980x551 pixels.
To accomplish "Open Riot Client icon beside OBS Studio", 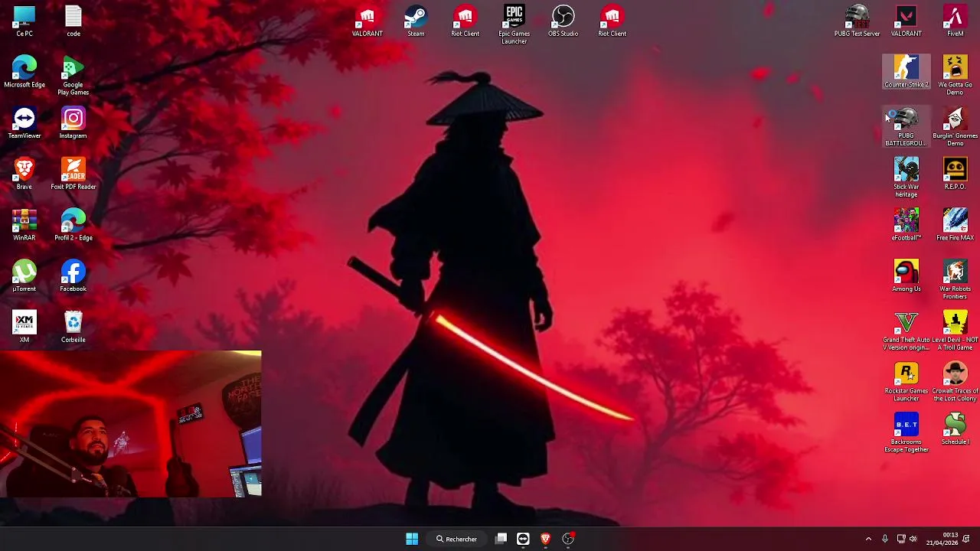I will 612,21.
